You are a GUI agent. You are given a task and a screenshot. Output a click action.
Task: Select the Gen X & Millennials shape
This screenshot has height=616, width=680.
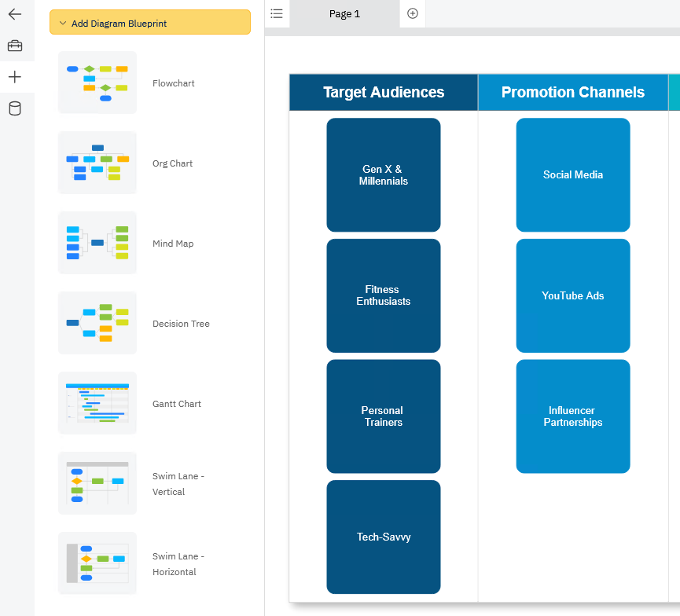click(x=383, y=174)
